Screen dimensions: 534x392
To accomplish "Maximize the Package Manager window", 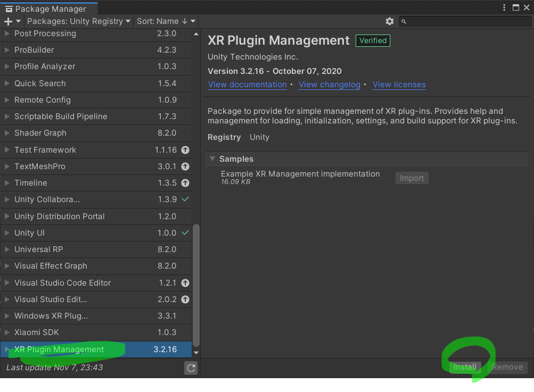I will [x=516, y=7].
